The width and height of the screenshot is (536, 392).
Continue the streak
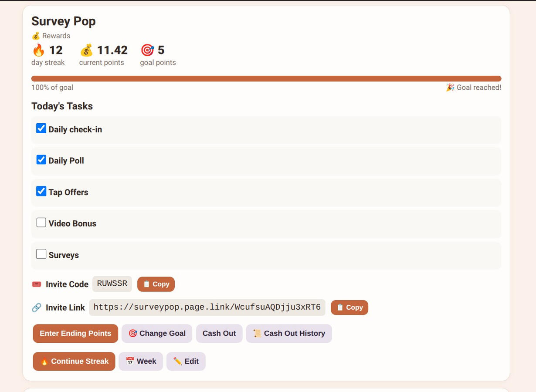tap(74, 362)
